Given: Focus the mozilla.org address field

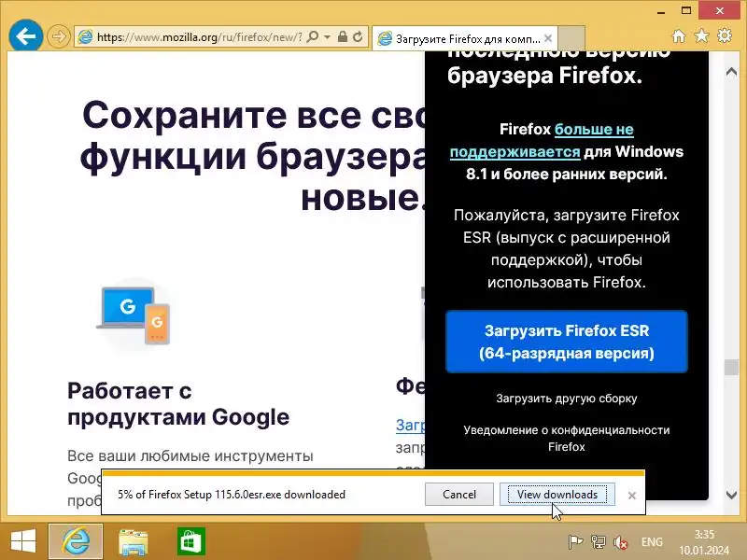Looking at the screenshot, I should click(x=199, y=36).
